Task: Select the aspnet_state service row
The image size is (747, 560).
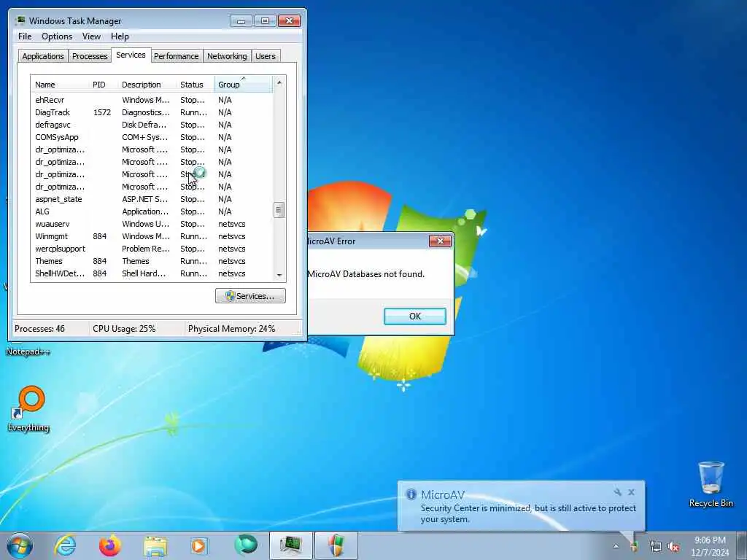Action: (x=152, y=199)
